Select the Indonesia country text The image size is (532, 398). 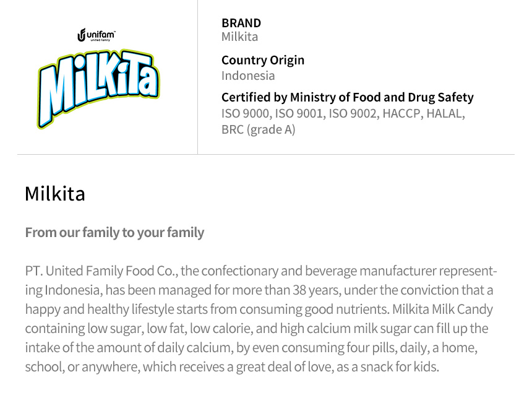248,76
